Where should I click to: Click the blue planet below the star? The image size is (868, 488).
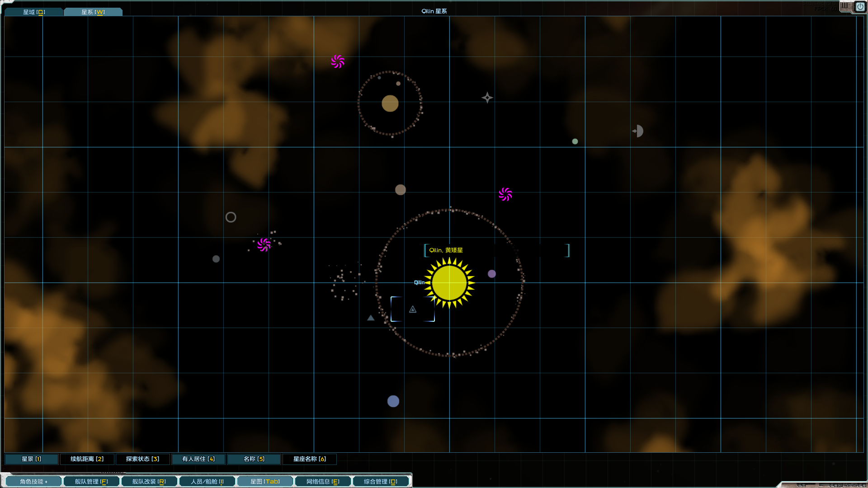[x=393, y=401]
